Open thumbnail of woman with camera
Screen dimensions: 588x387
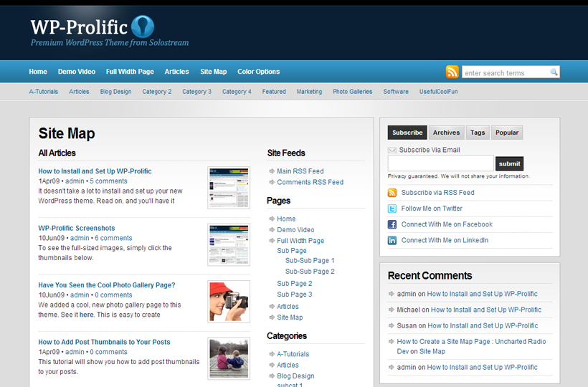click(229, 302)
